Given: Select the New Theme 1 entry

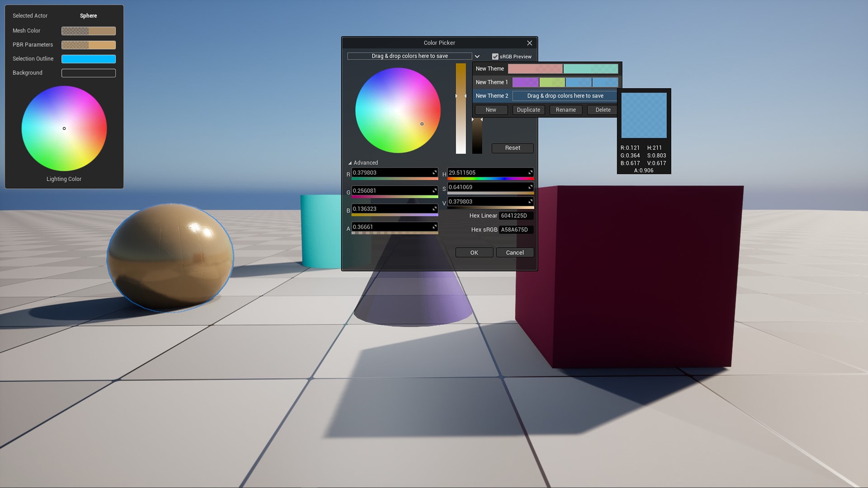Looking at the screenshot, I should click(491, 82).
